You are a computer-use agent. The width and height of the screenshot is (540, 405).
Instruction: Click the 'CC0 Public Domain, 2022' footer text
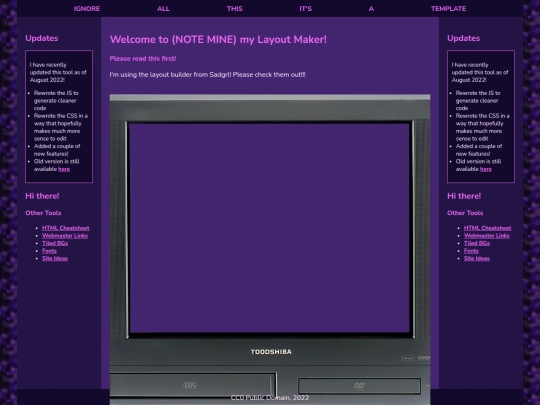click(270, 397)
